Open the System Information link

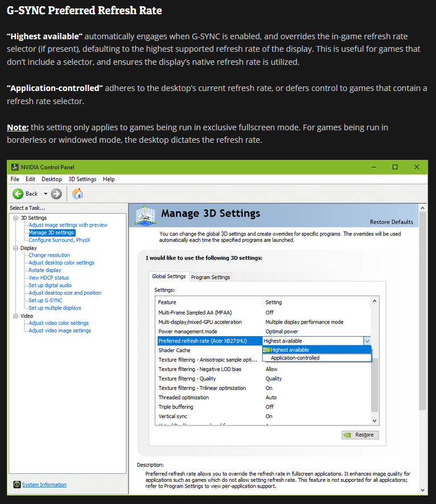[44, 485]
